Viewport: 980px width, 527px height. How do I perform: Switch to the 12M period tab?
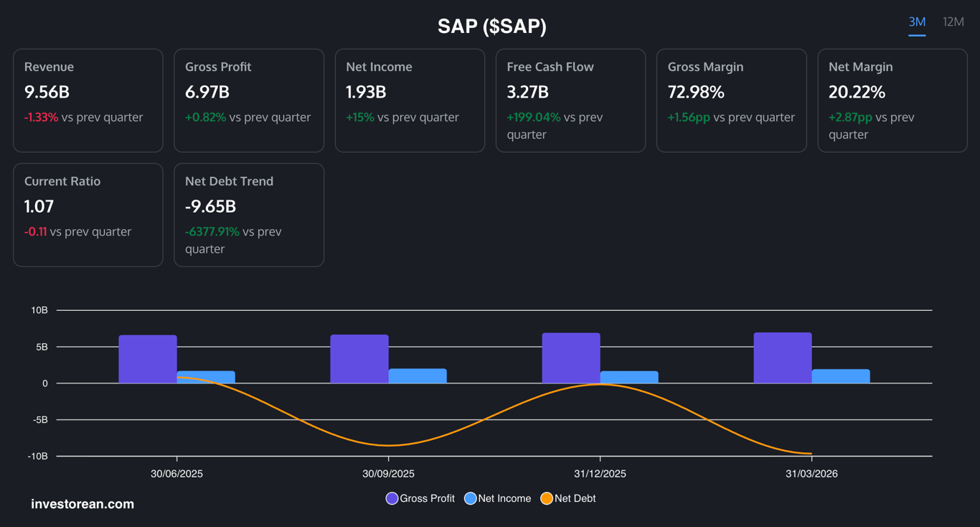tap(953, 22)
